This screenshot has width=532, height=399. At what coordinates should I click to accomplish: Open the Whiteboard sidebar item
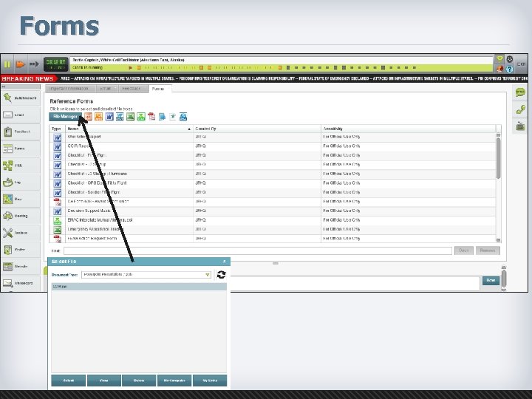21,283
